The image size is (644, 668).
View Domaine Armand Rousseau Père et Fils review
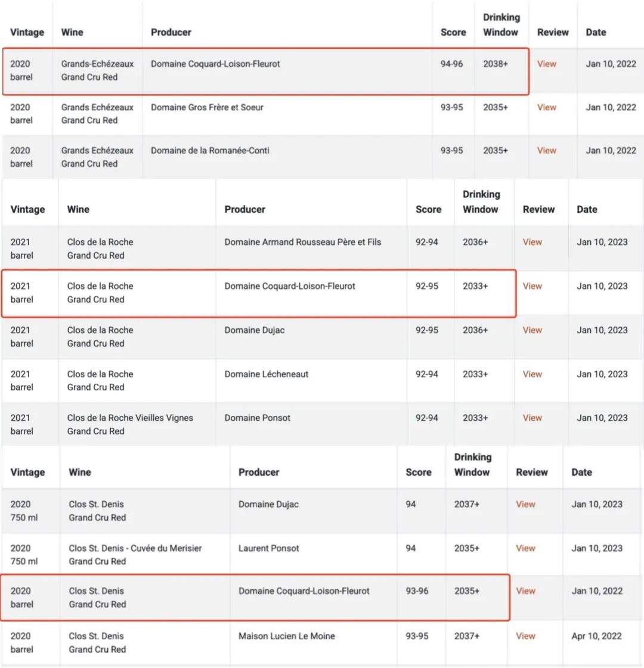coord(532,242)
